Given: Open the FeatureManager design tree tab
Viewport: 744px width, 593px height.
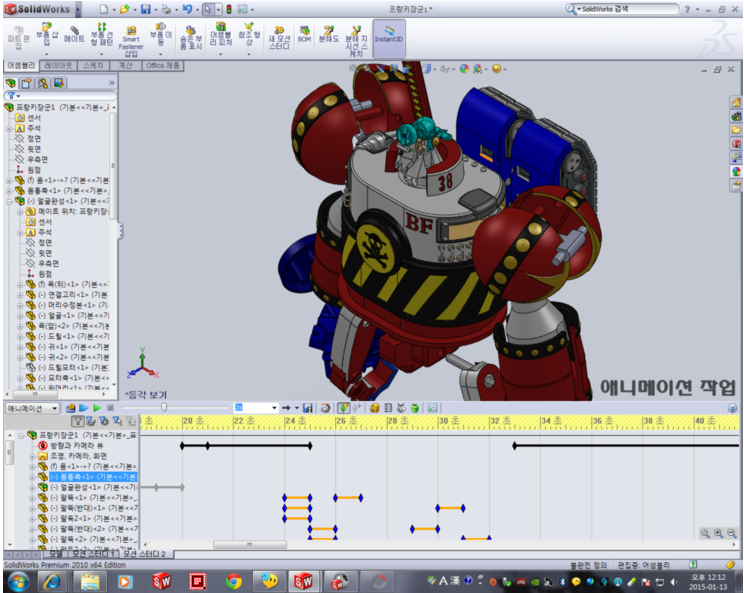Looking at the screenshot, I should click(x=11, y=83).
